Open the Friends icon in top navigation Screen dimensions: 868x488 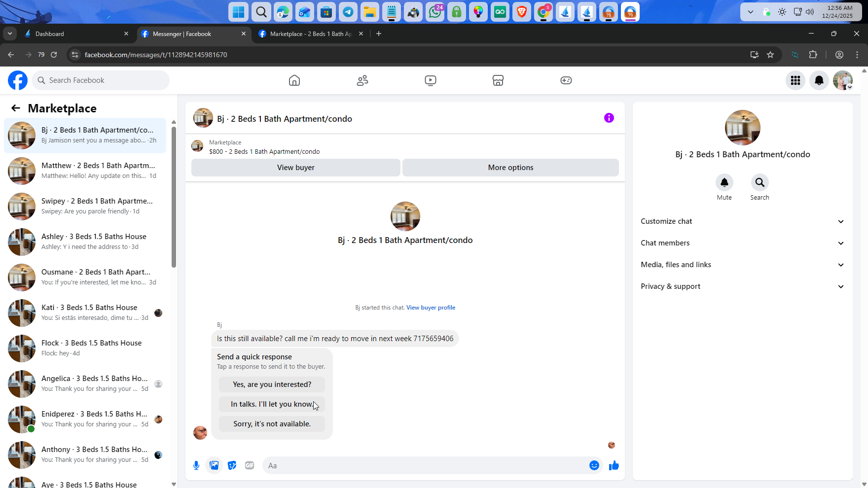(362, 80)
